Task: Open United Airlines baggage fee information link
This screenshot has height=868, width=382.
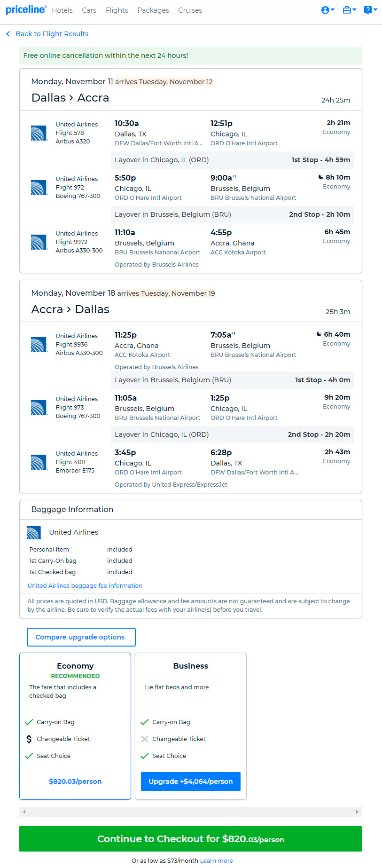Action: (85, 585)
